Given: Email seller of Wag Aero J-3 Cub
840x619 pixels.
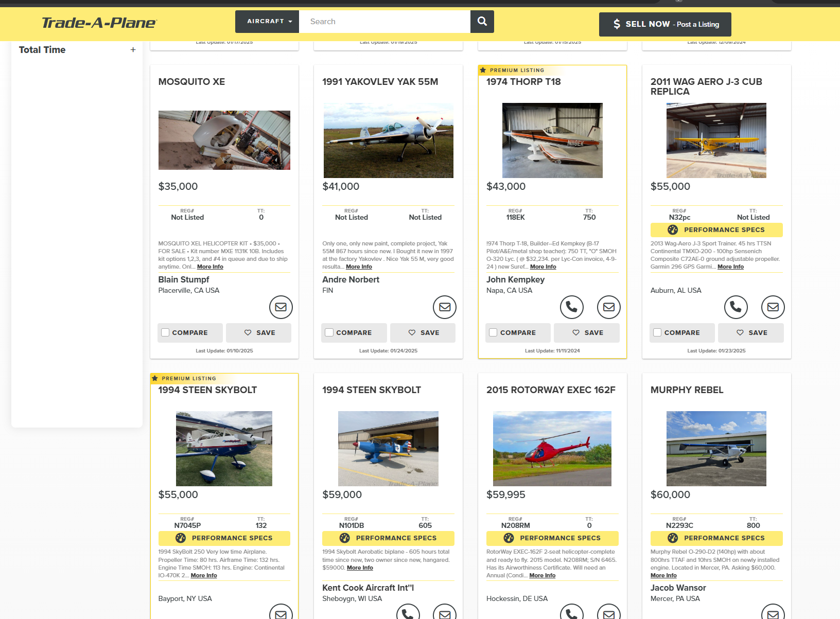Looking at the screenshot, I should click(x=773, y=307).
